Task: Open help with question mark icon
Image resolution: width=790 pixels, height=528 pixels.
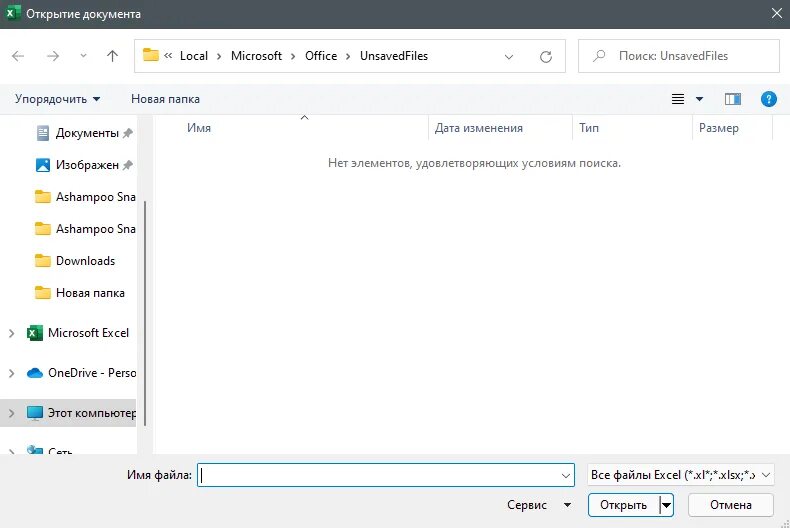Action: click(x=768, y=99)
